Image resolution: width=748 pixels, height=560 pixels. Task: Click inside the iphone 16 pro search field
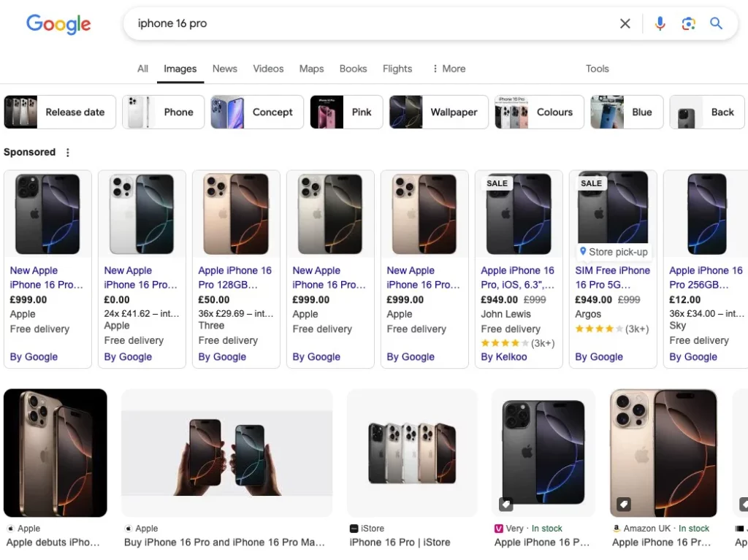click(372, 23)
